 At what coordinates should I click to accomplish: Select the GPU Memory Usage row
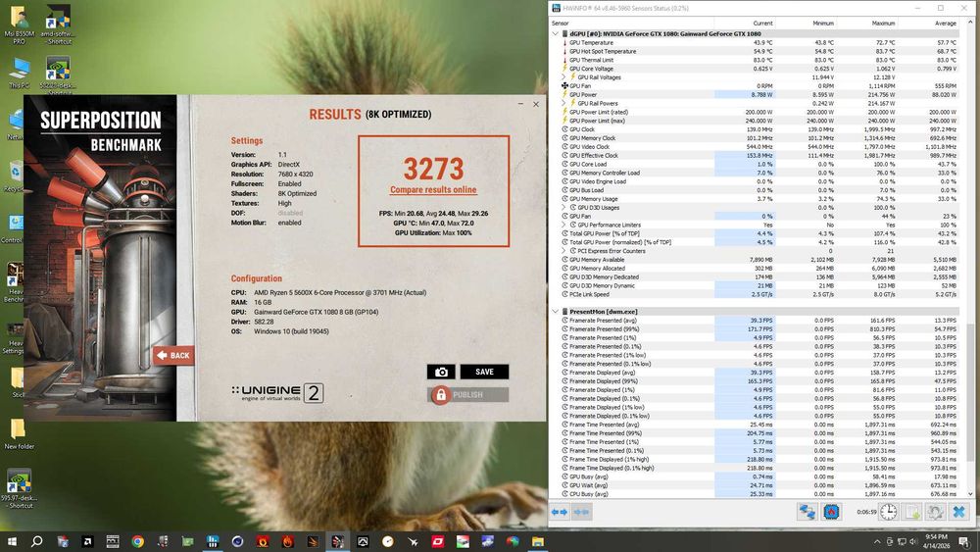pos(759,199)
